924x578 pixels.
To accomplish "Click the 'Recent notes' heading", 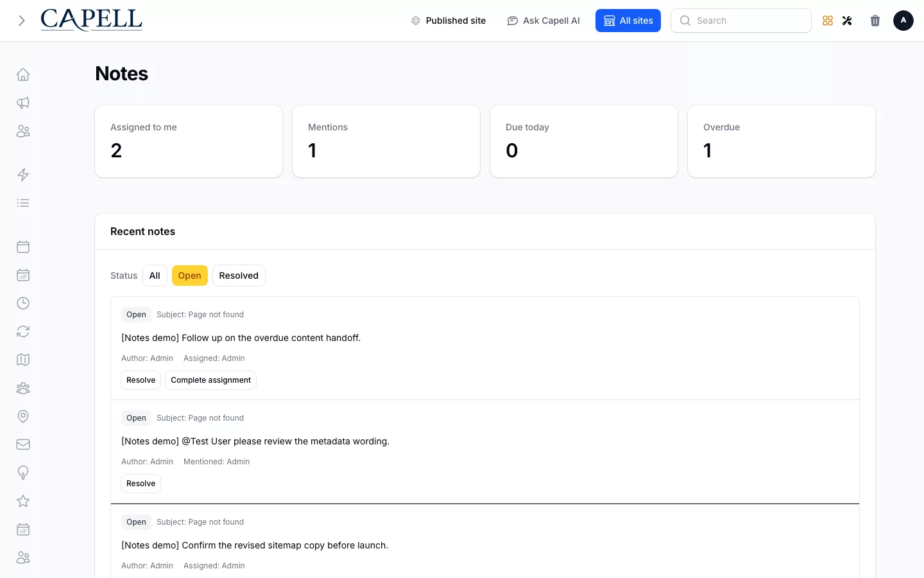I will click(142, 231).
